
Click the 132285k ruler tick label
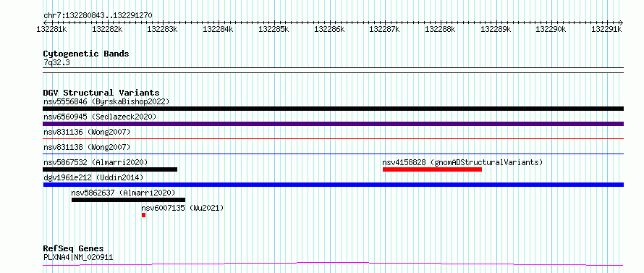pyautogui.click(x=274, y=29)
